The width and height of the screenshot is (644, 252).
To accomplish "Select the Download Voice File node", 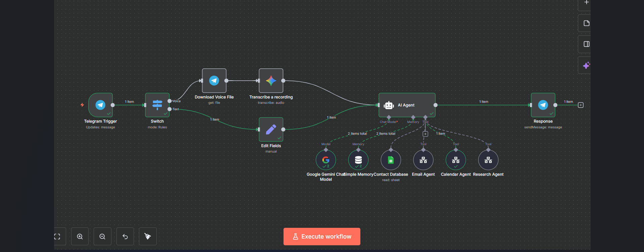I will coord(214,81).
